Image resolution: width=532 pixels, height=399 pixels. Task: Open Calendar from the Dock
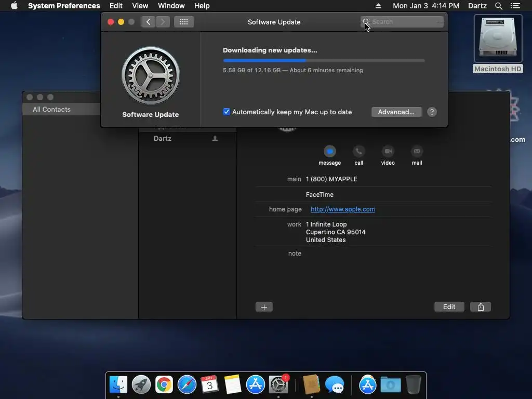[210, 385]
